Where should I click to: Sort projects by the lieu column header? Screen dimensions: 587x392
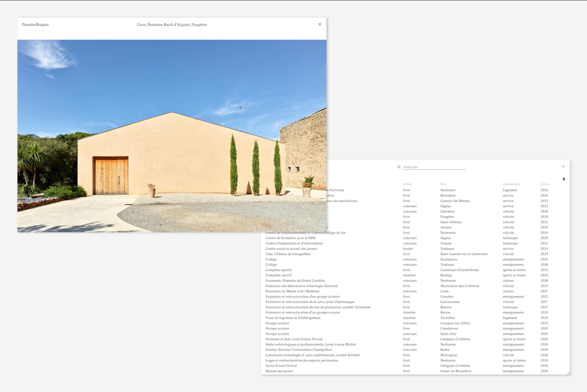[x=443, y=184]
